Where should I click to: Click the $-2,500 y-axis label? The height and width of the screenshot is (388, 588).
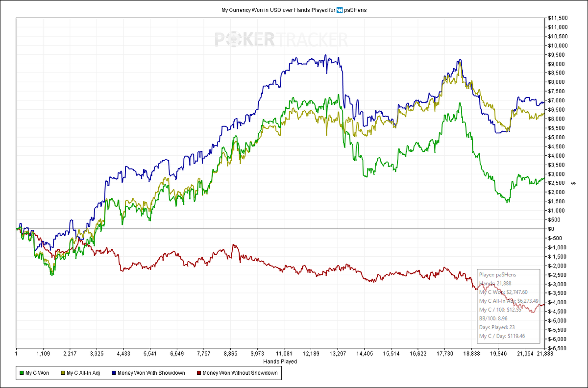[558, 274]
